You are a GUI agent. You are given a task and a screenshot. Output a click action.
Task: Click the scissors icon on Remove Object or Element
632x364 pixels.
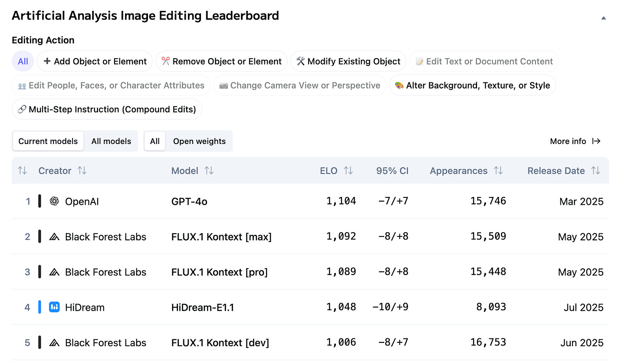point(165,61)
